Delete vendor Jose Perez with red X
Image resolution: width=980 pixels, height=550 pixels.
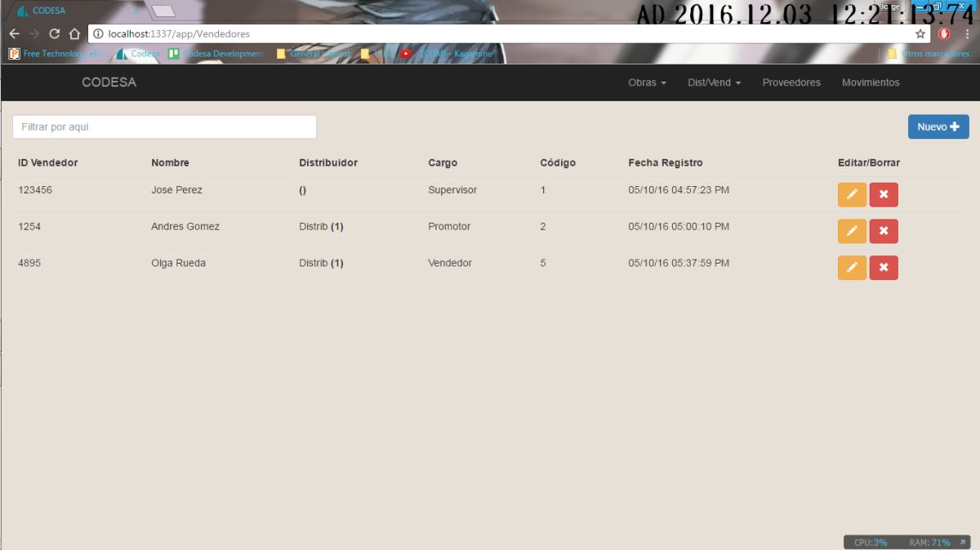pyautogui.click(x=884, y=194)
